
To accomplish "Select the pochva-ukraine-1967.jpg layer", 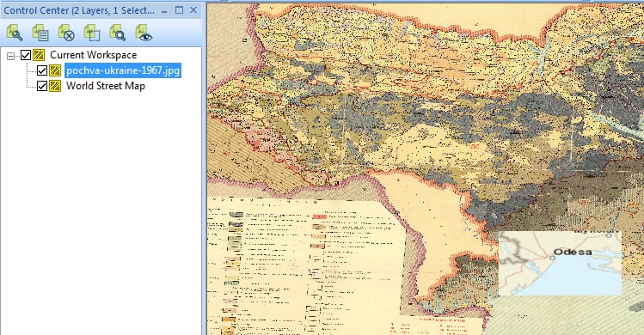I will pos(123,70).
